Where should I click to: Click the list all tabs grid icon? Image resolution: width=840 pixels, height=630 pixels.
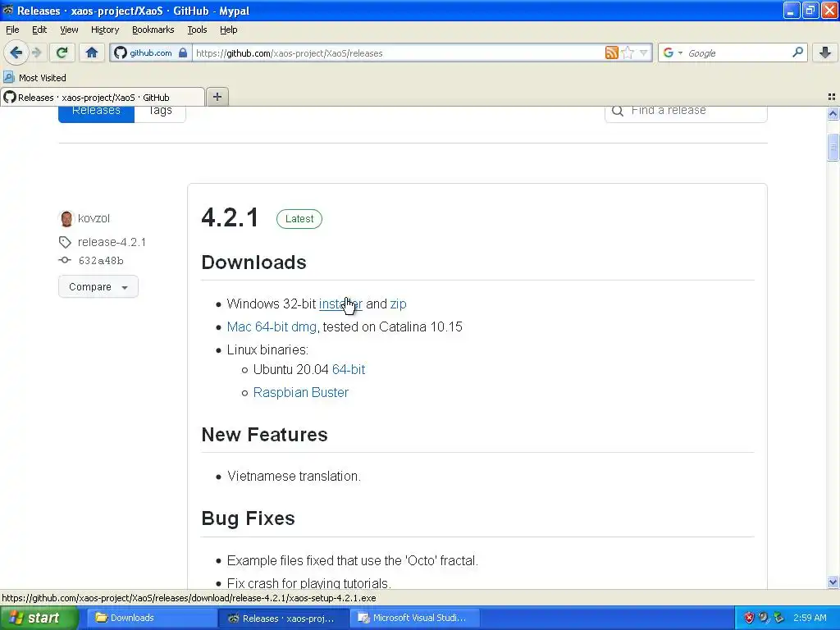(x=832, y=97)
